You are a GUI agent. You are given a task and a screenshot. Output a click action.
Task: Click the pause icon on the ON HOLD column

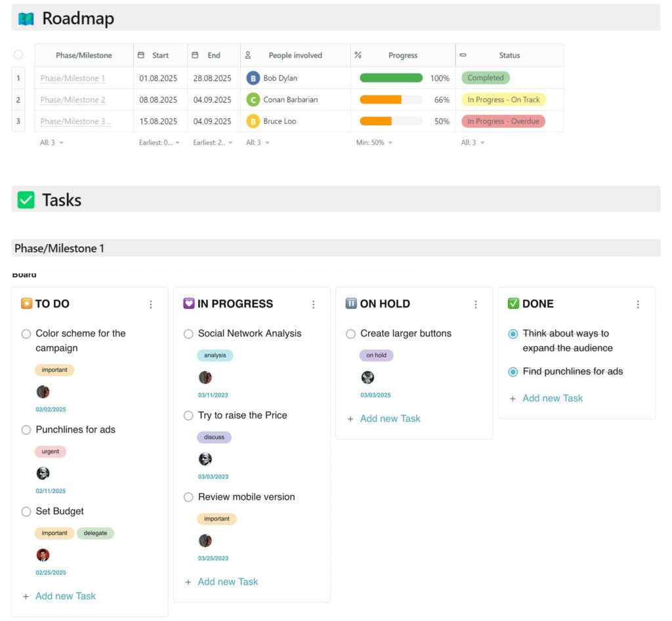(352, 304)
